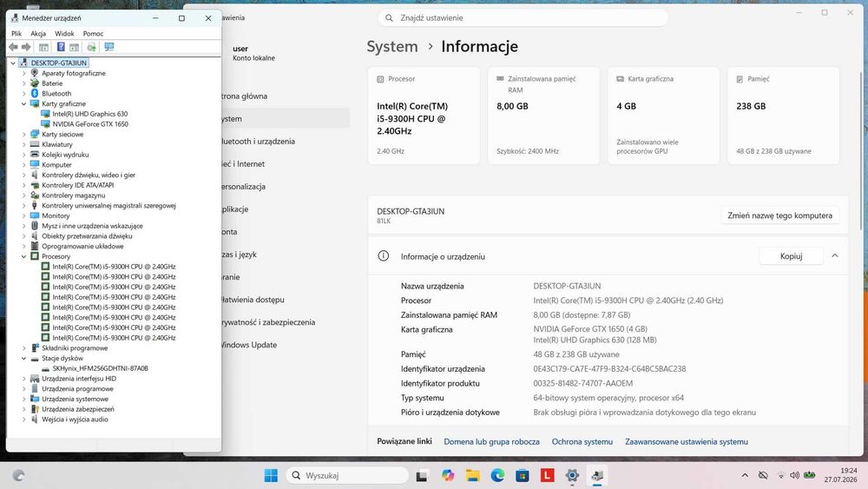Screen dimensions: 868x489
Task: Click Zmień nazwę tego komputera button
Action: [779, 215]
